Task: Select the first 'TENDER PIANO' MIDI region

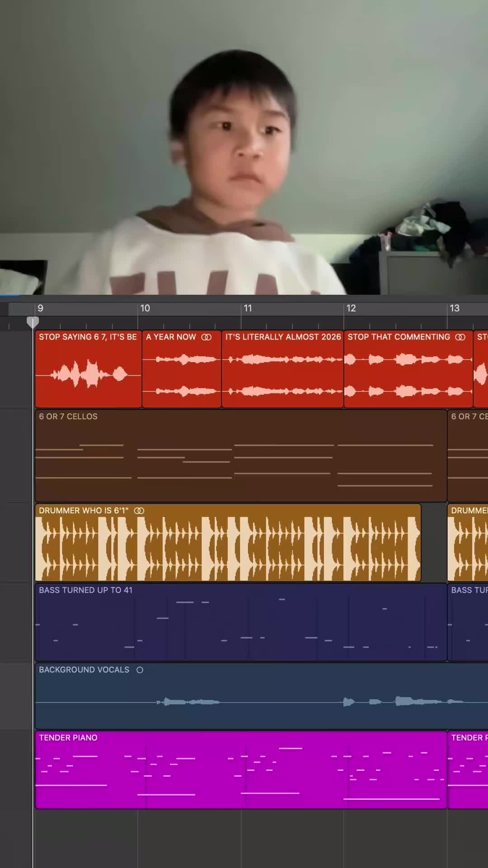Action: [x=241, y=770]
